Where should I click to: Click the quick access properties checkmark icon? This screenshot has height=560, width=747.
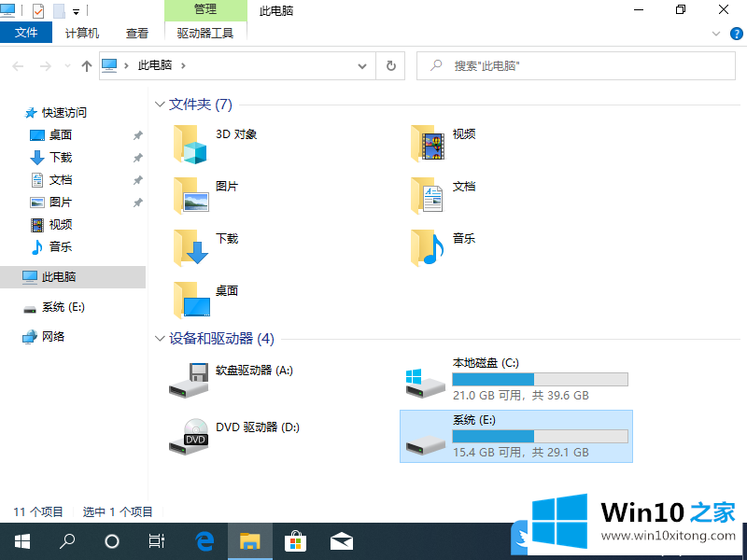[38, 10]
